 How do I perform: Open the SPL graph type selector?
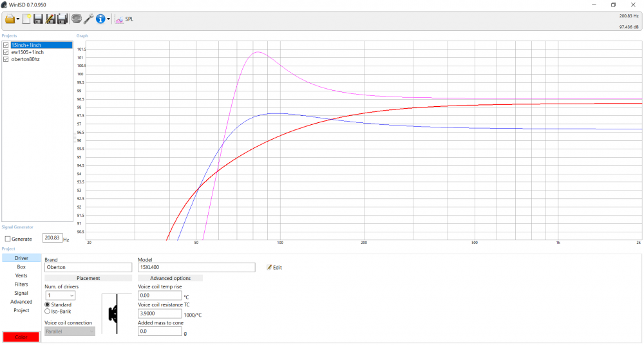tap(124, 19)
